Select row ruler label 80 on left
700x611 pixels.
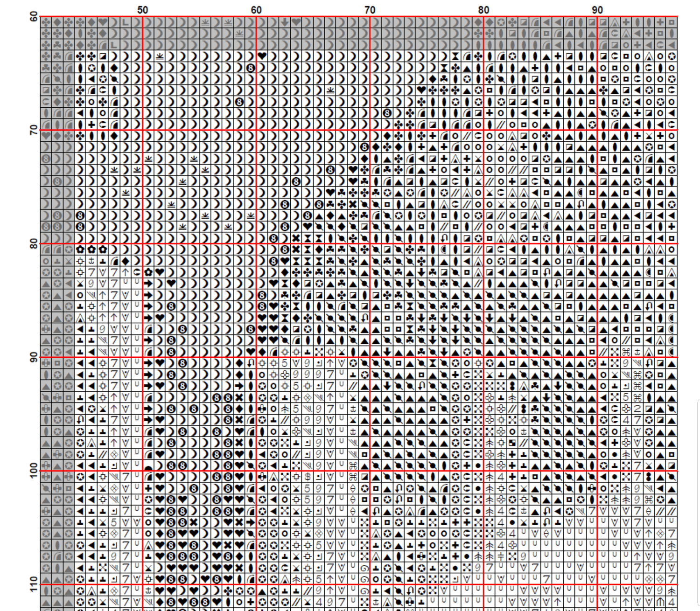[x=34, y=244]
